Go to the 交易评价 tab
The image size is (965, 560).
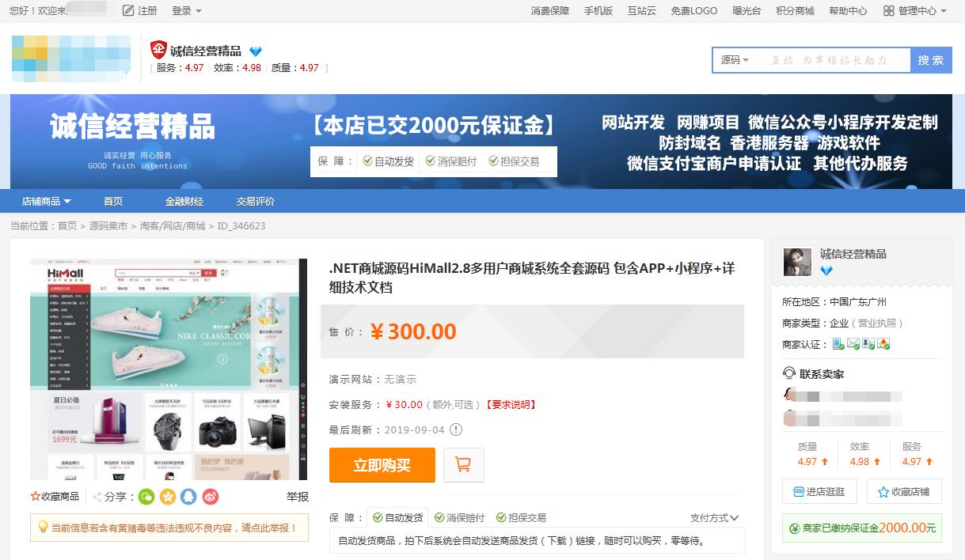tap(255, 202)
